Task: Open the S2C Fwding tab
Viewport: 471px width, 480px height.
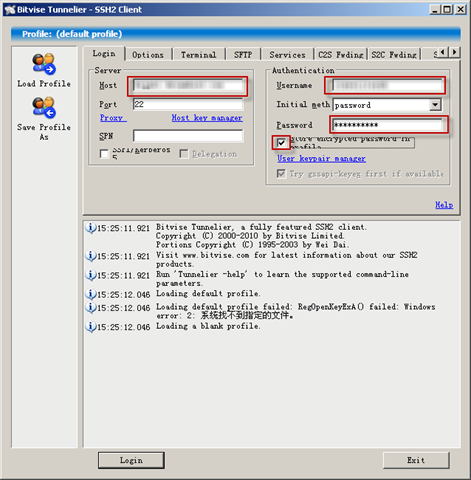Action: (x=394, y=55)
